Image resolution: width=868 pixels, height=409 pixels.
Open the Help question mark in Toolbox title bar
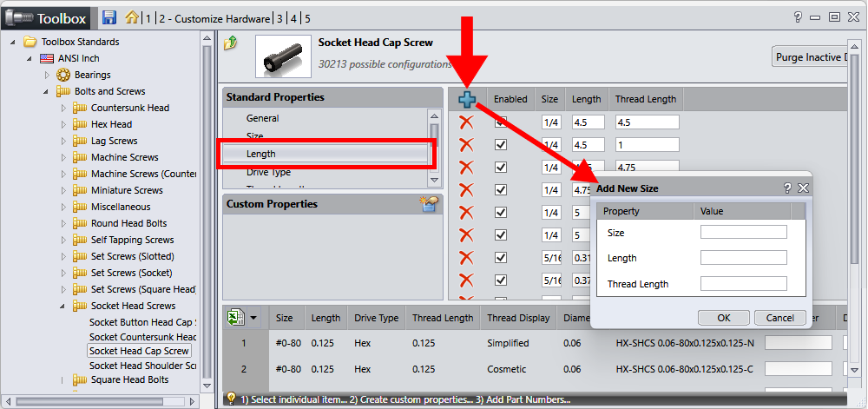pyautogui.click(x=798, y=17)
